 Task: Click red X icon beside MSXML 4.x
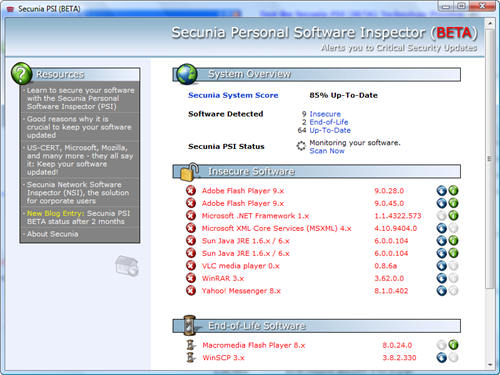(x=191, y=228)
